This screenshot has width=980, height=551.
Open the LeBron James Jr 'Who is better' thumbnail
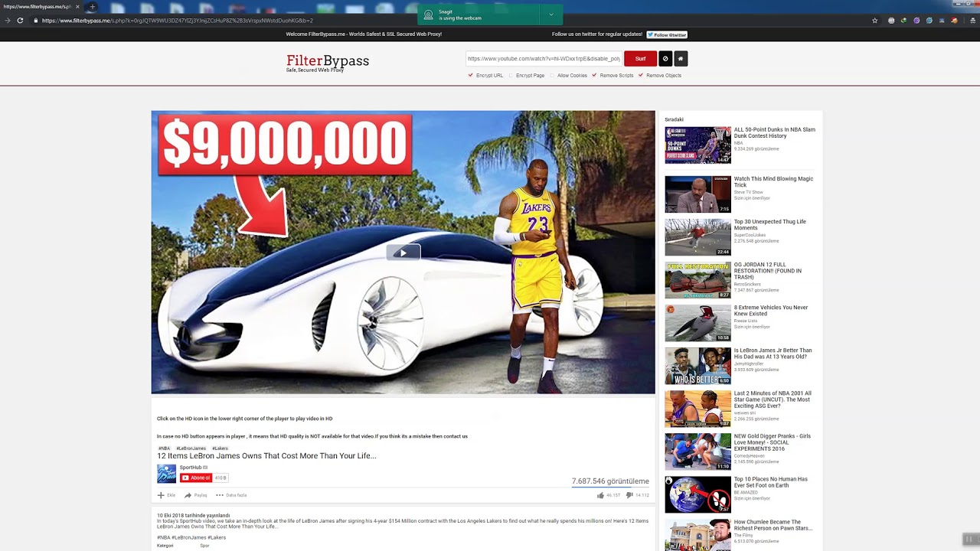coord(697,366)
